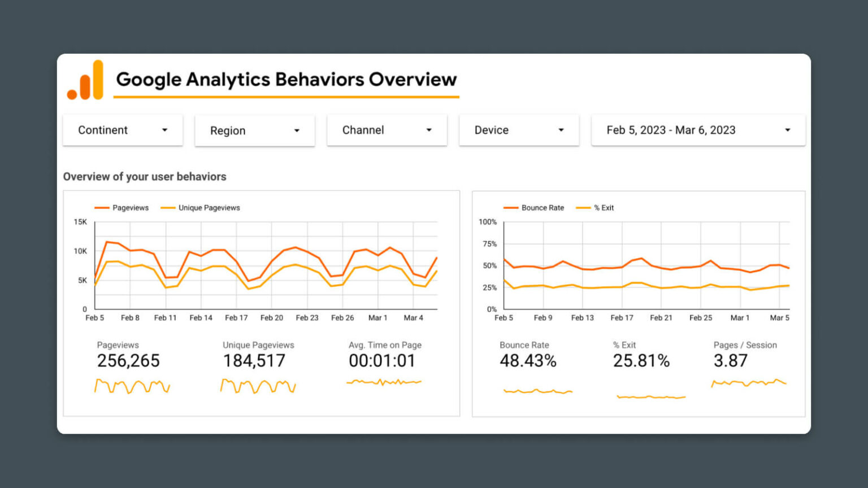Open the Channel filter menu
Screen dimensions: 868x488
[x=387, y=130]
